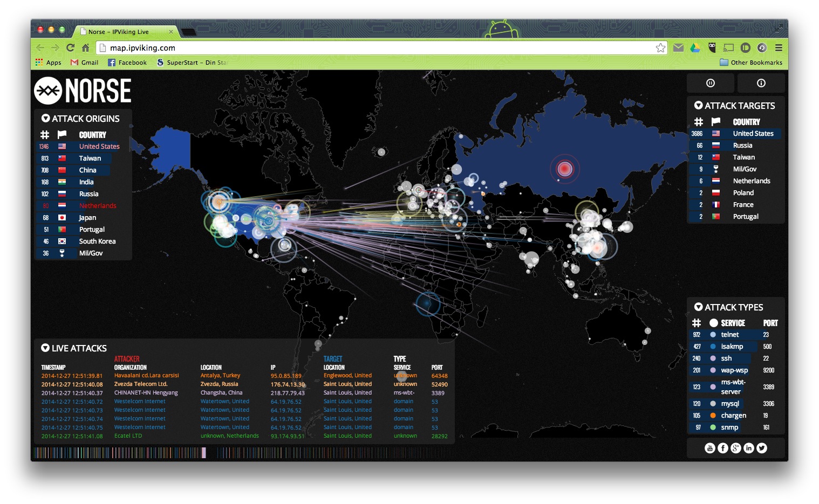This screenshot has width=819, height=504.
Task: Sort attack targets by count column
Action: pos(699,121)
